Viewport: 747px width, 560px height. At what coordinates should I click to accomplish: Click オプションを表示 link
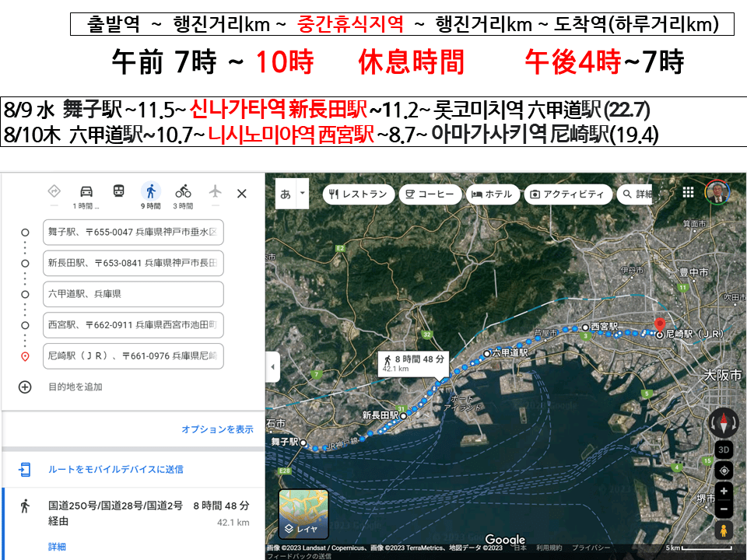point(217,429)
